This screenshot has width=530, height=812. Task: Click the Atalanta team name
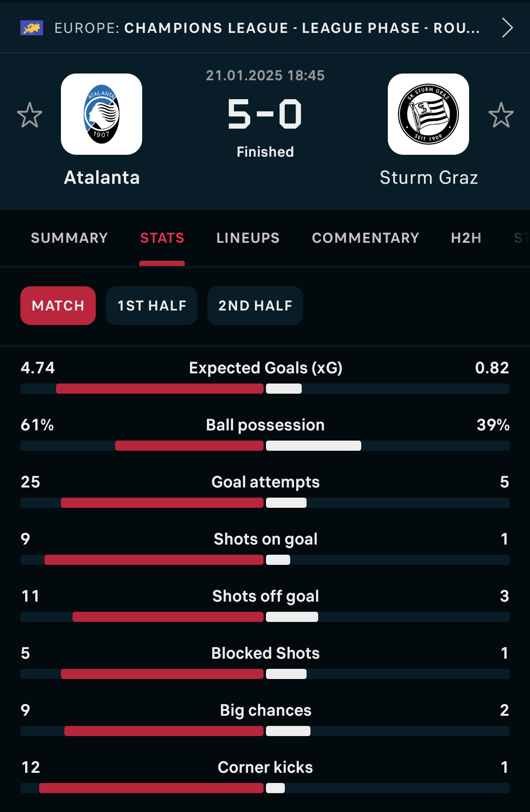[x=102, y=177]
